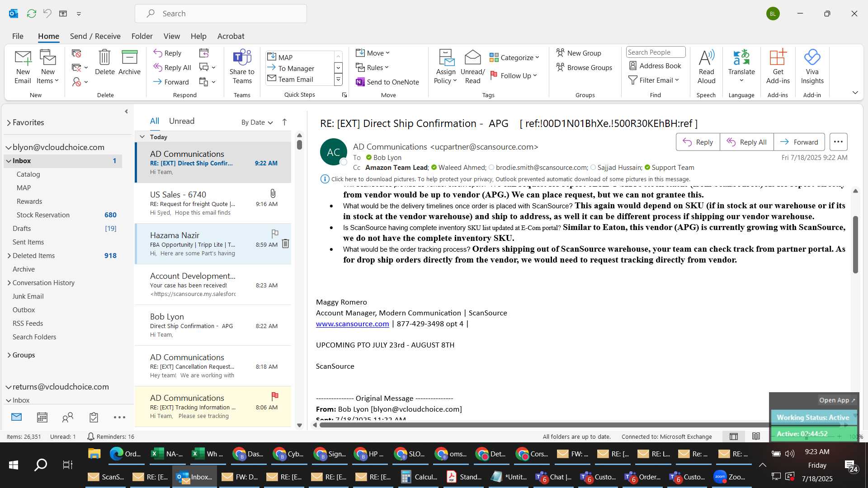Open the File menu

pyautogui.click(x=18, y=36)
